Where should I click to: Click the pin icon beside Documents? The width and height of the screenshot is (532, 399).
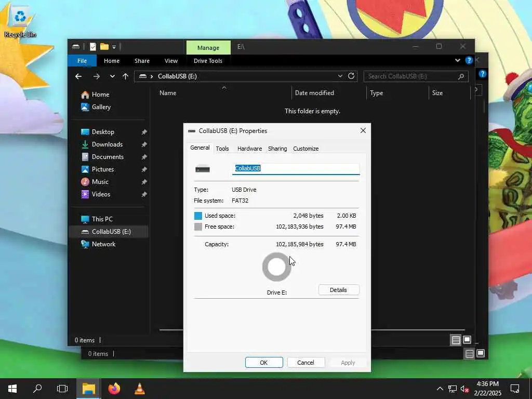(x=144, y=157)
